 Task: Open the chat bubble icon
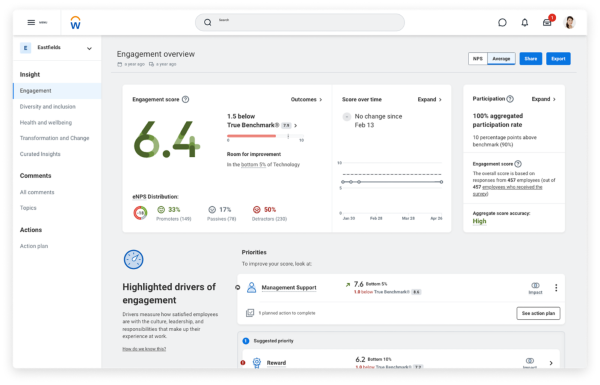coord(502,23)
